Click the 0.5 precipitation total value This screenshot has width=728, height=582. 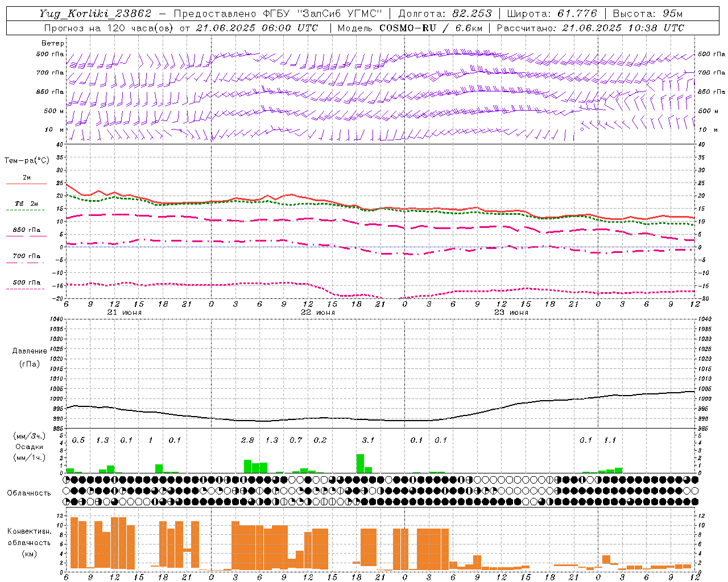(78, 440)
